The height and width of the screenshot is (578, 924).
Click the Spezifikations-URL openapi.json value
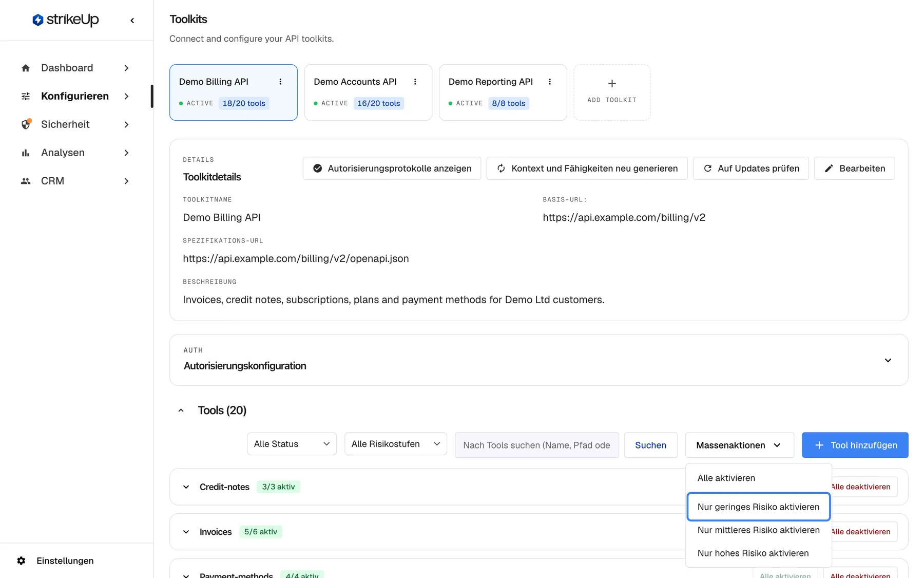coord(296,258)
